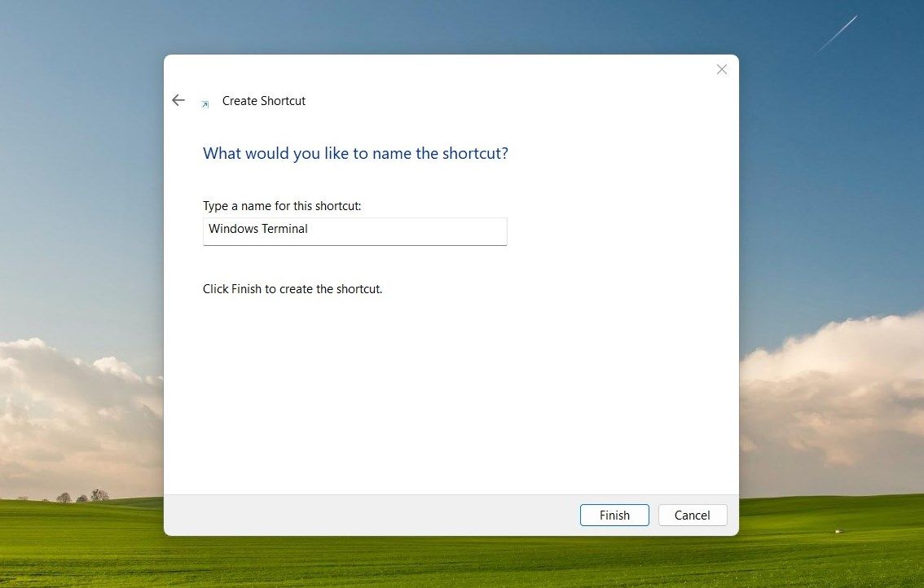Image resolution: width=924 pixels, height=588 pixels.
Task: Click the shortcut icon beside Create Shortcut
Action: click(205, 104)
